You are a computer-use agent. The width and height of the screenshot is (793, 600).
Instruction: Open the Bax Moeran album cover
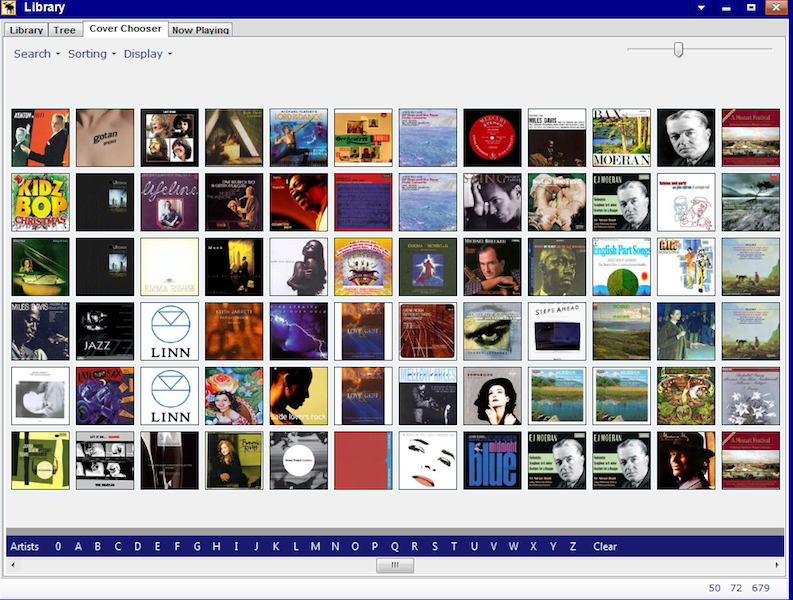622,138
